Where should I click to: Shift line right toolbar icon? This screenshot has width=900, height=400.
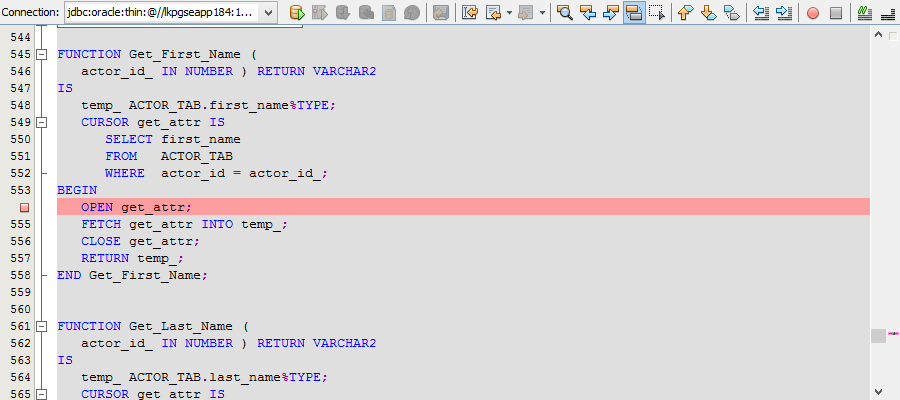coord(784,13)
